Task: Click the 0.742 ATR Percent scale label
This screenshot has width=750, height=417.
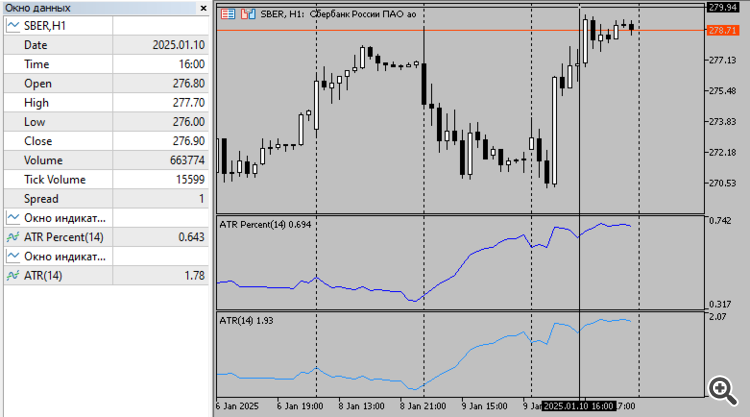Action: coord(720,220)
